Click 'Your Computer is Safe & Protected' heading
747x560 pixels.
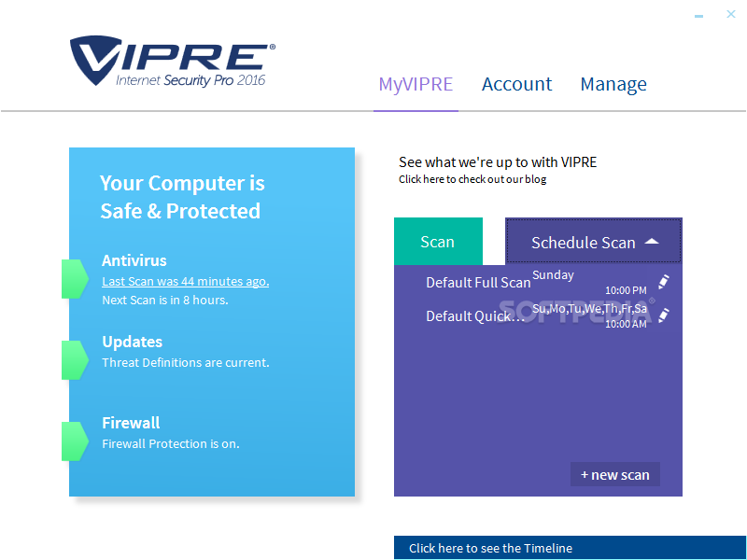pos(181,197)
